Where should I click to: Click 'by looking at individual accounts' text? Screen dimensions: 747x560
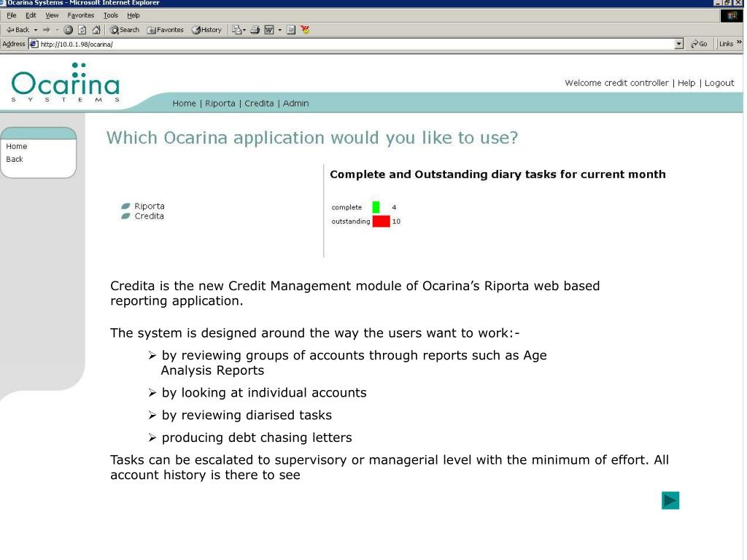264,393
